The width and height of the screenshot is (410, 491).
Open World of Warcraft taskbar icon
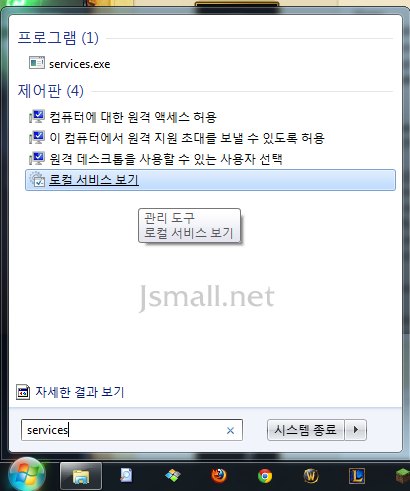point(311,476)
